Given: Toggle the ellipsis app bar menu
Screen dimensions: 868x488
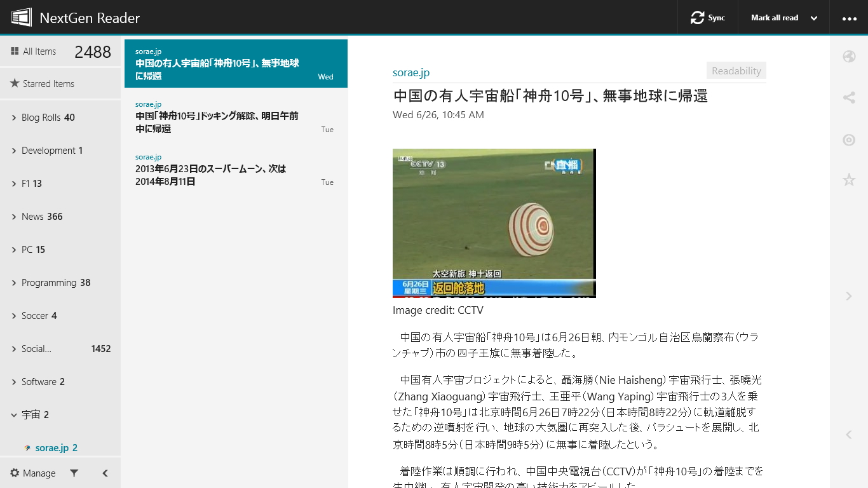Looking at the screenshot, I should click(849, 17).
